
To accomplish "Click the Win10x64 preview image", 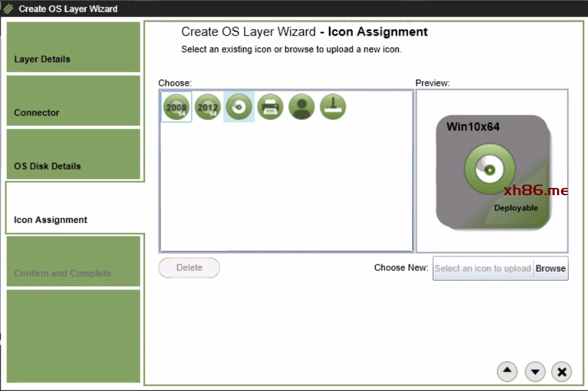I will click(x=492, y=172).
